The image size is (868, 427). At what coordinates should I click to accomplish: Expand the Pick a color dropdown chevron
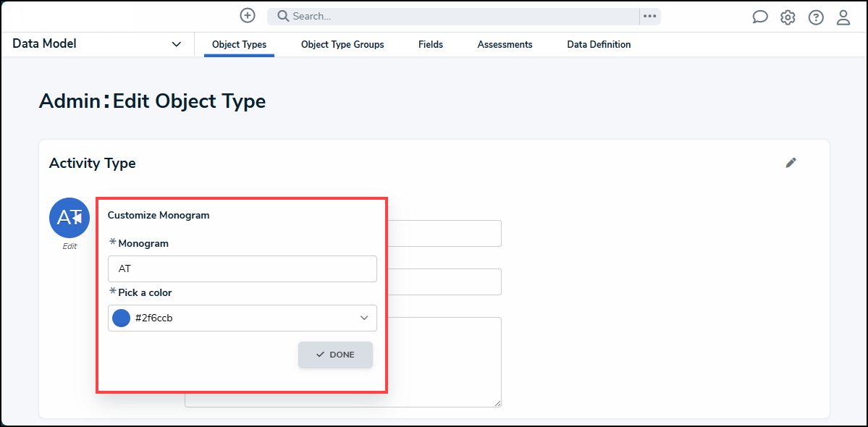pyautogui.click(x=364, y=318)
